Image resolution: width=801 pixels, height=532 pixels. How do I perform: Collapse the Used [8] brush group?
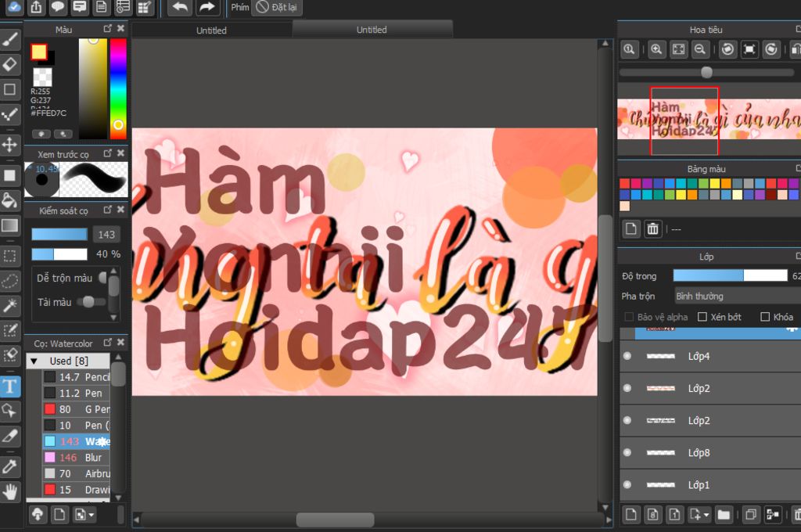pos(34,361)
